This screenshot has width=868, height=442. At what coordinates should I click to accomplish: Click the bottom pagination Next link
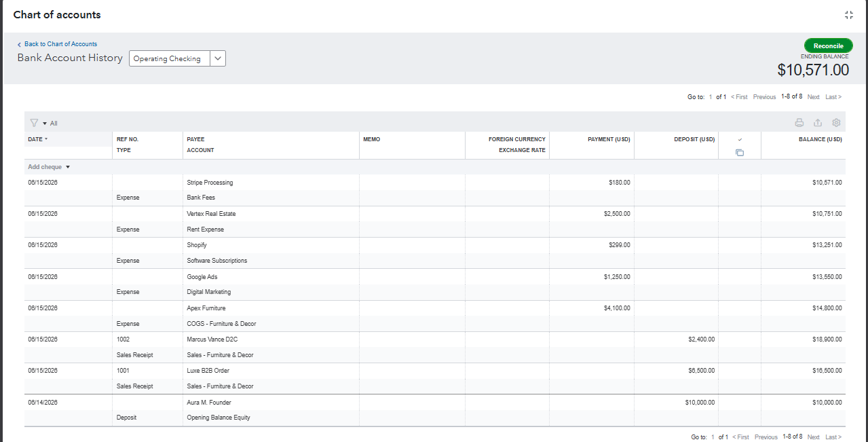(x=813, y=437)
